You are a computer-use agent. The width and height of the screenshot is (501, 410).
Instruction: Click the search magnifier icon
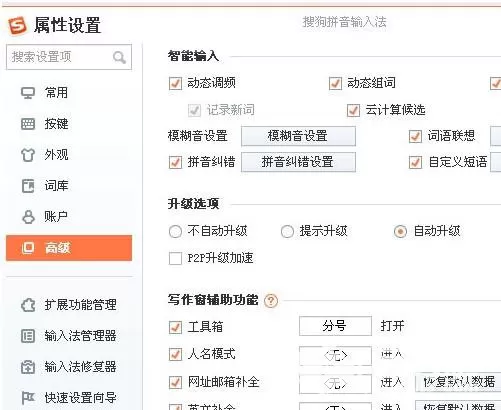[x=119, y=57]
